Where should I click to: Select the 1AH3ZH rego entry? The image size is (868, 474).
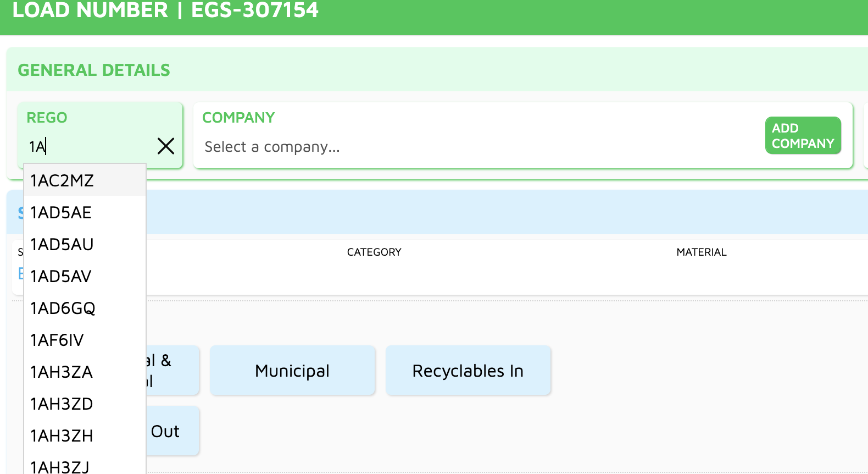point(62,436)
